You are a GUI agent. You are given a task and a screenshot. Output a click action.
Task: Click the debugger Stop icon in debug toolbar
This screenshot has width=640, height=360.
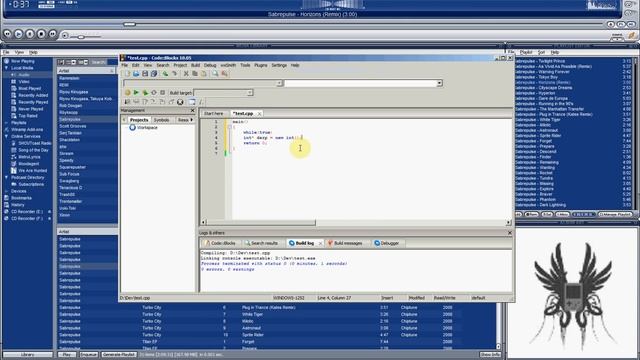point(180,102)
